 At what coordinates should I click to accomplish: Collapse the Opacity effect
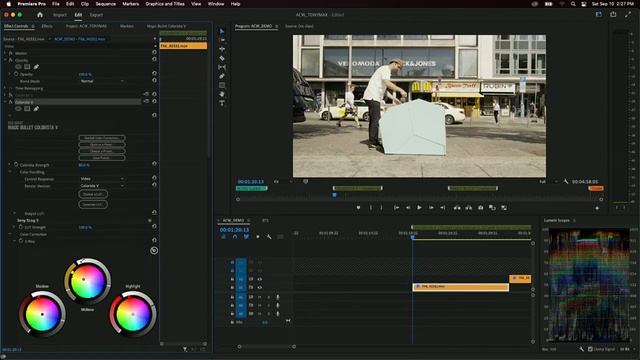tap(5, 60)
